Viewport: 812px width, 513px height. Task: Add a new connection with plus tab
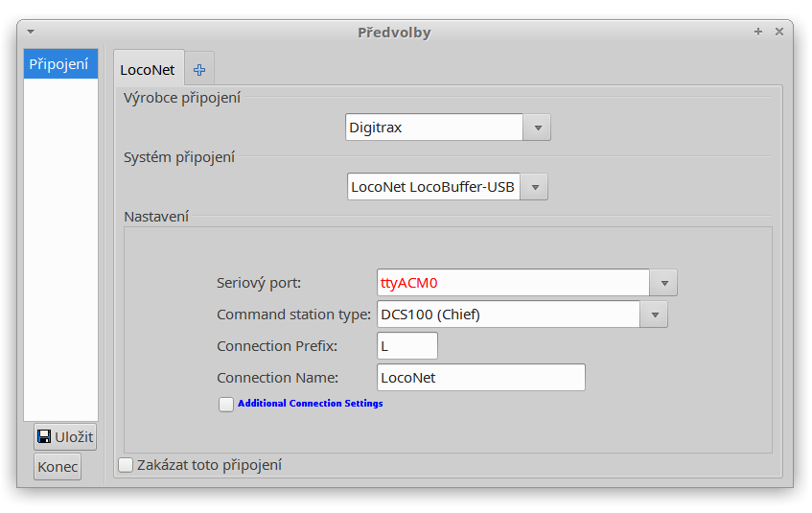tap(199, 69)
